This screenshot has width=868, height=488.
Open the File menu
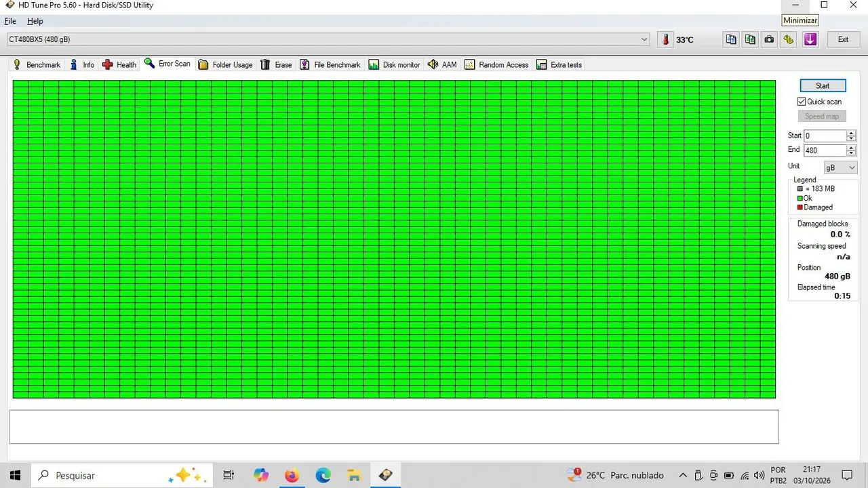point(10,21)
